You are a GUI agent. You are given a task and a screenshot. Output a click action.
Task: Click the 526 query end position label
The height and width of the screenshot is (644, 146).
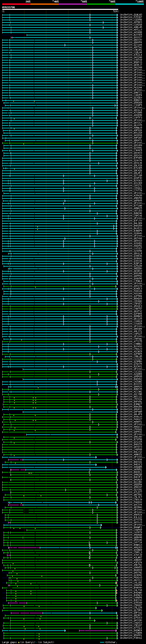coord(115,11)
